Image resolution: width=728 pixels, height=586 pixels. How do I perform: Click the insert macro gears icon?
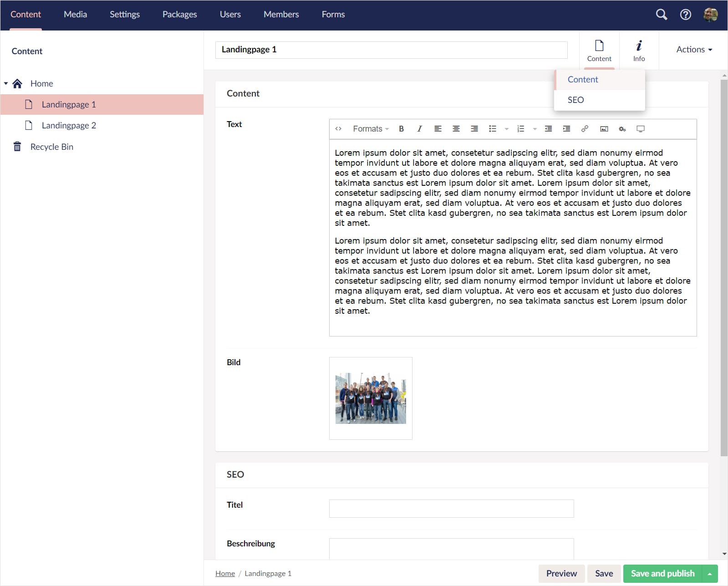click(x=622, y=129)
